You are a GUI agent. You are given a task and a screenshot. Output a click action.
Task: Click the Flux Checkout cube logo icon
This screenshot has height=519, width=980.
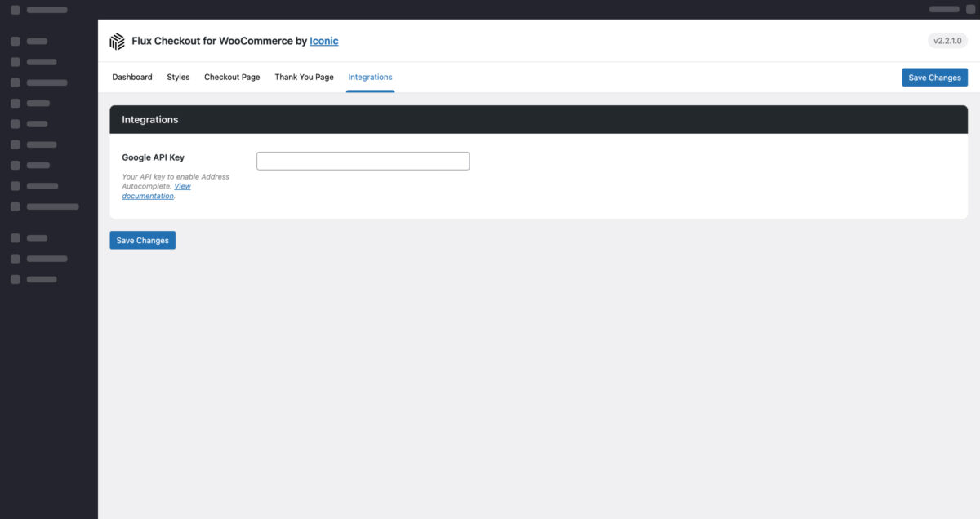(x=117, y=41)
